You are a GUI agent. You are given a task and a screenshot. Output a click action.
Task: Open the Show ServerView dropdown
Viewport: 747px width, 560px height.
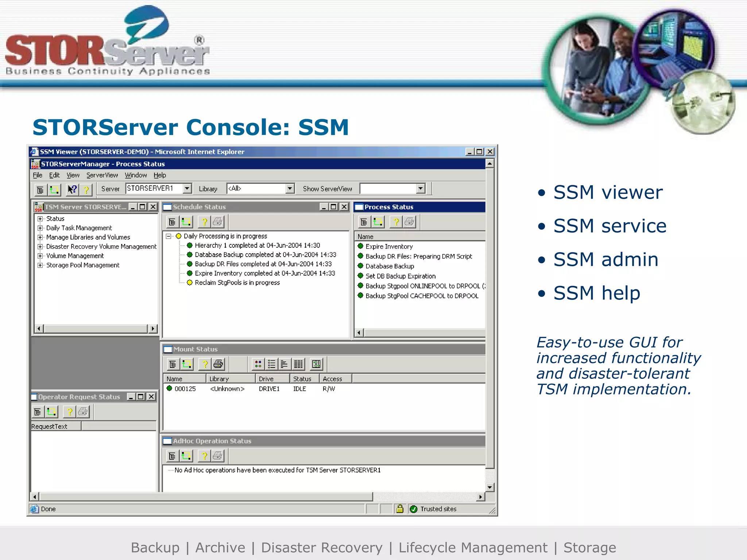421,188
